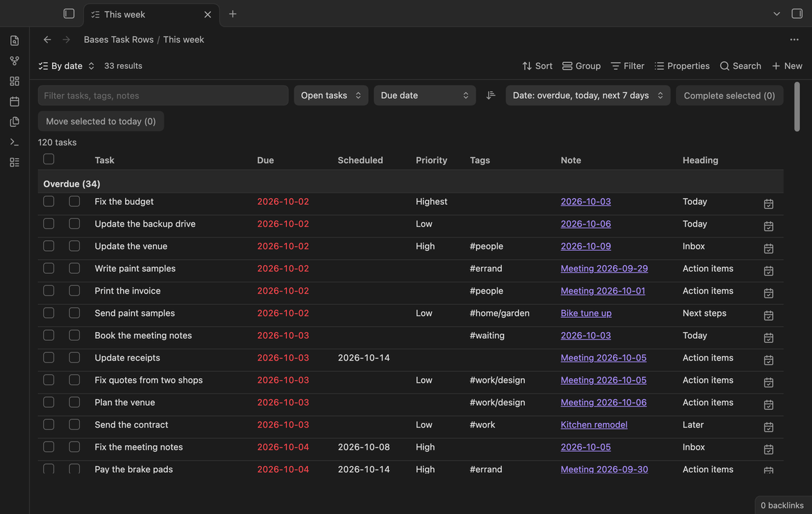Open the Date range filter dropdown
The image size is (812, 514).
pos(588,95)
